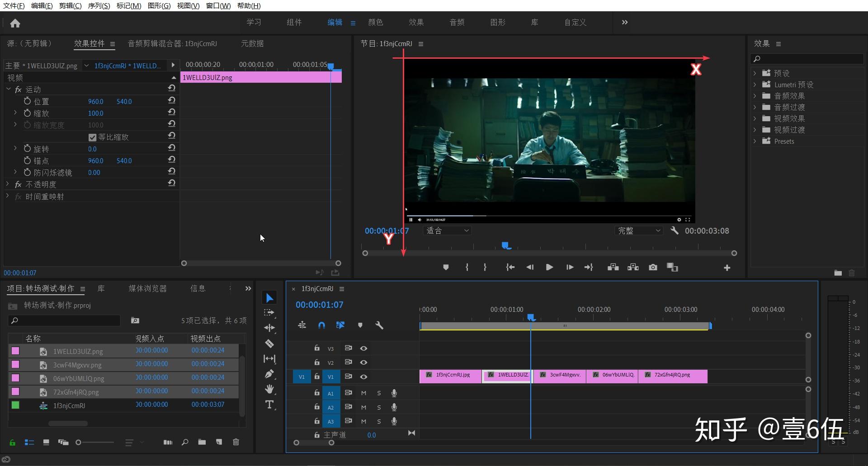Screen dimensions: 868x466
Task: Expand the 预设 effects folder
Action: point(755,73)
